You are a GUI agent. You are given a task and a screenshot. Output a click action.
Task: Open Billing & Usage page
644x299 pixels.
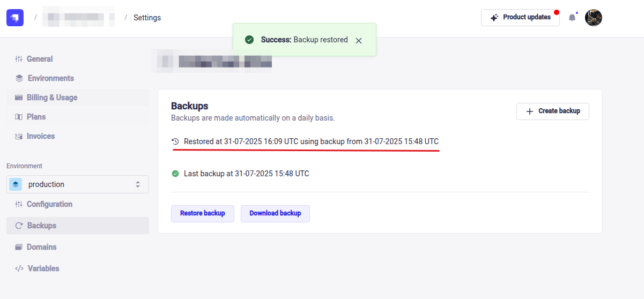coord(52,98)
